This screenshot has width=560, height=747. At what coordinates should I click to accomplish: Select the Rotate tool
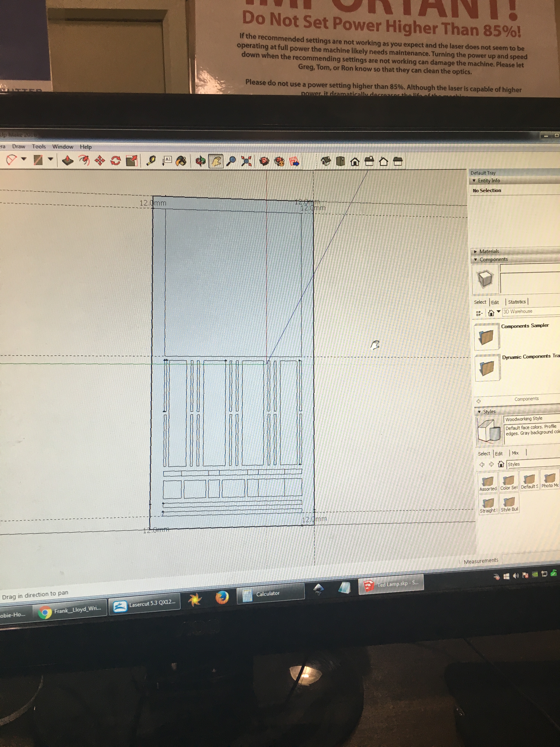(x=115, y=160)
